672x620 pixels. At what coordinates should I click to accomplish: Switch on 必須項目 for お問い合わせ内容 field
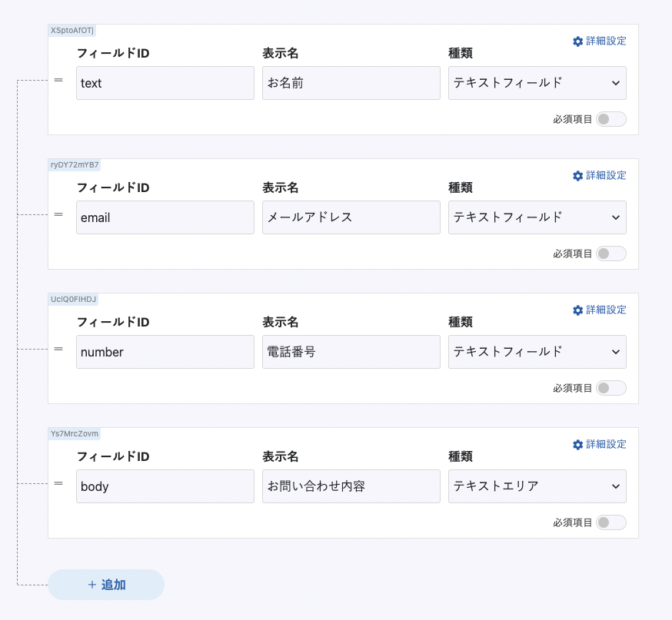point(611,522)
